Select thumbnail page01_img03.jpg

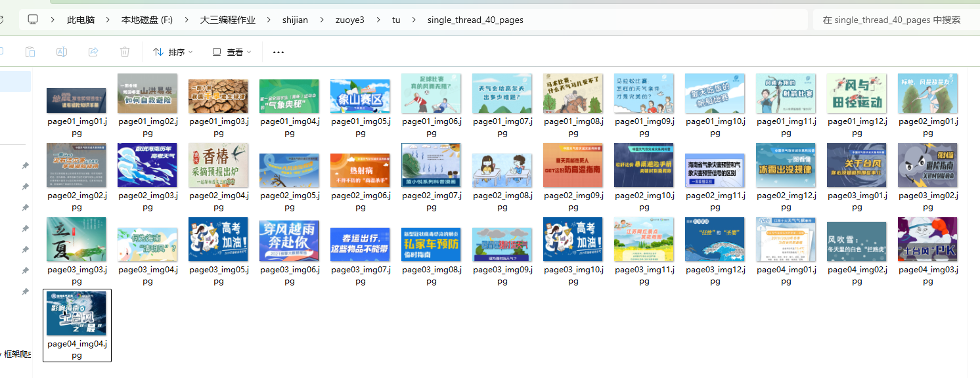218,96
